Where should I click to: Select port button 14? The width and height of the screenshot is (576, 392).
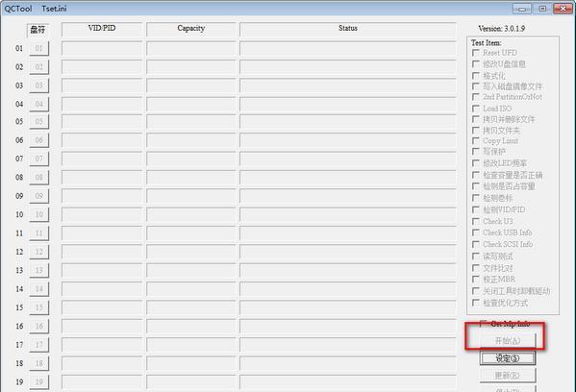coord(38,289)
